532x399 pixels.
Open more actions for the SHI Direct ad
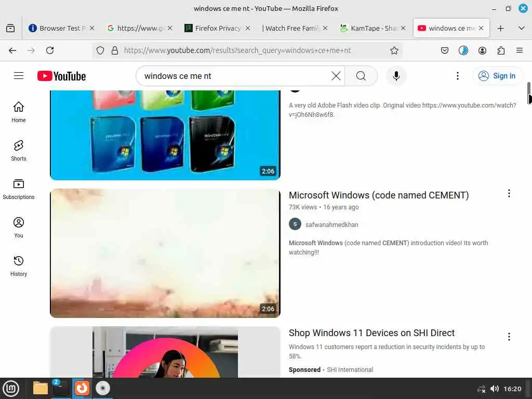[509, 337]
